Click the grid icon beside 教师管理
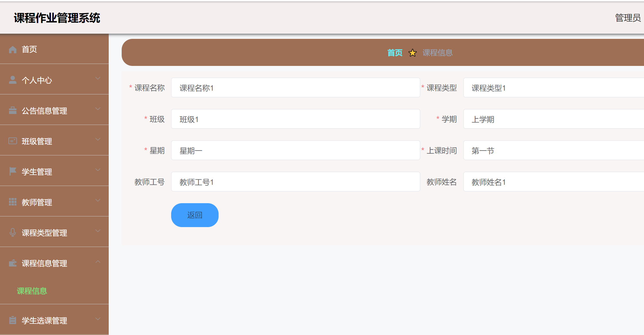 click(x=13, y=202)
